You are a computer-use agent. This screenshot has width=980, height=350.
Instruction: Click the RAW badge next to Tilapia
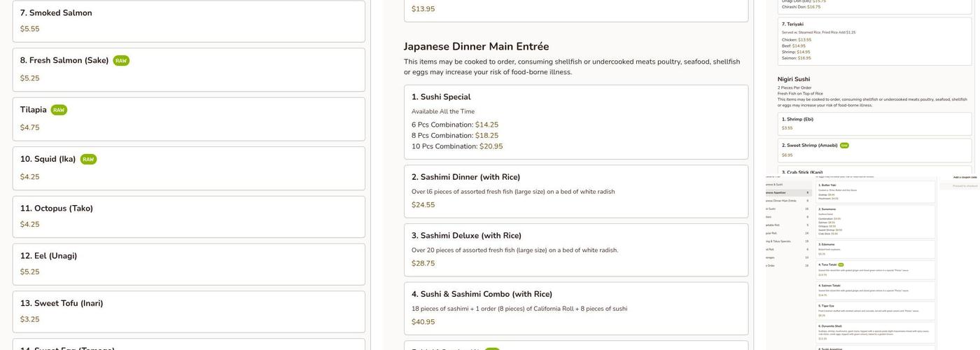click(x=59, y=110)
